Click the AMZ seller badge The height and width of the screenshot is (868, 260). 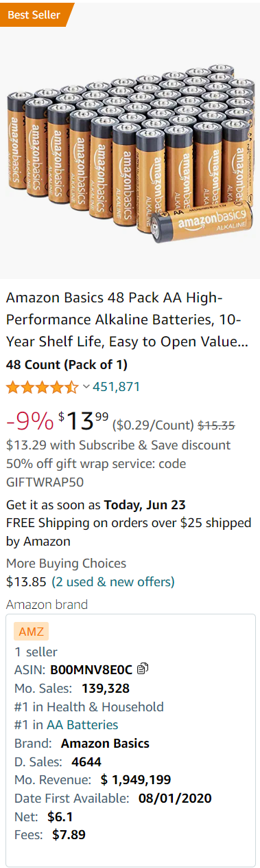[x=32, y=632]
